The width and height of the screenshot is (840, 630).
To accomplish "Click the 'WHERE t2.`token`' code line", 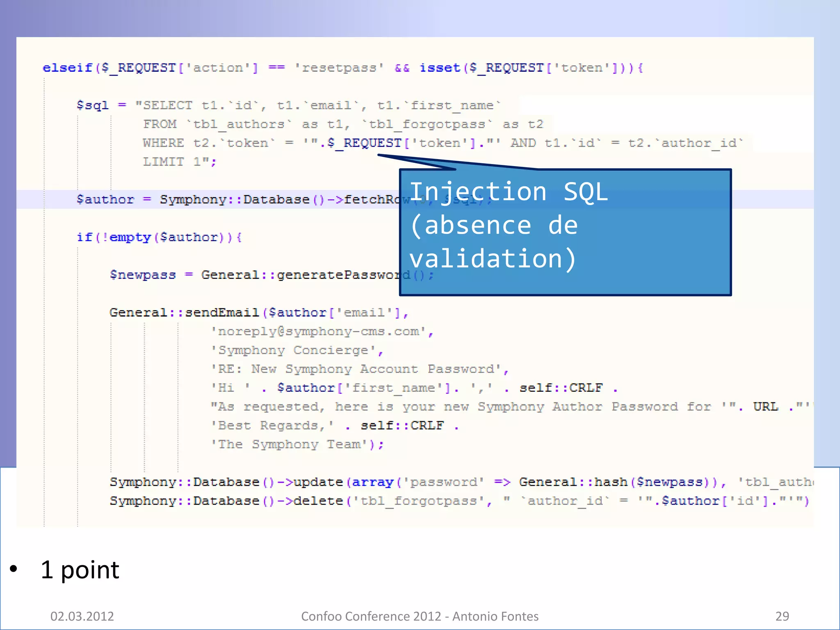I will 443,143.
